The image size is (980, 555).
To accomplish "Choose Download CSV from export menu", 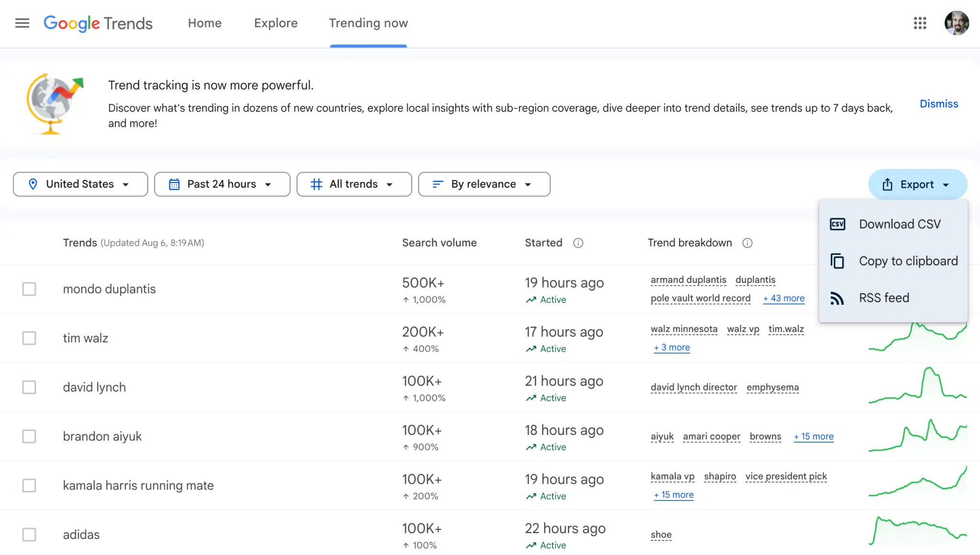I will coord(893,224).
